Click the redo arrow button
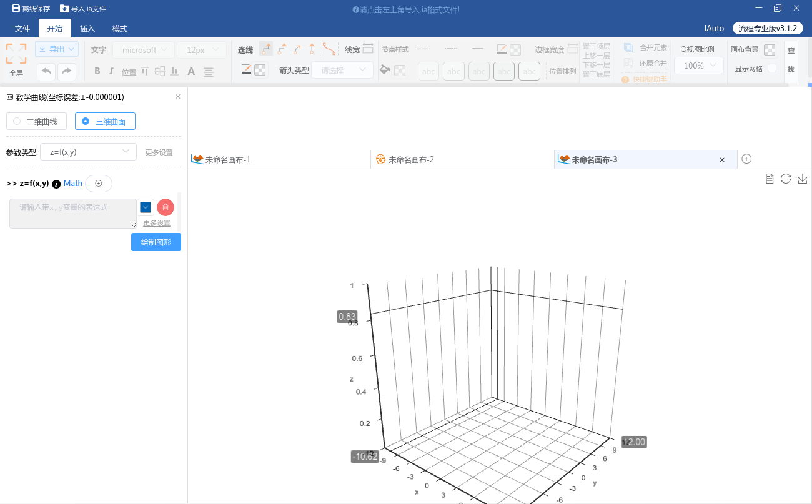Viewport: 812px width, 504px height. click(67, 72)
